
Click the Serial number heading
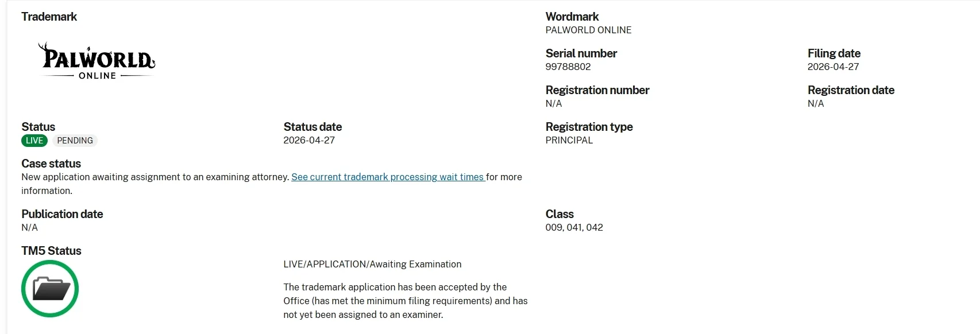(x=581, y=53)
